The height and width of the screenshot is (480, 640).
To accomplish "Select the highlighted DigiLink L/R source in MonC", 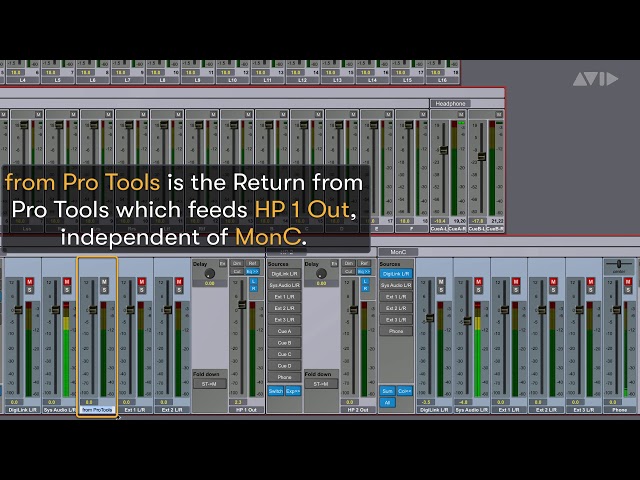I will click(396, 274).
